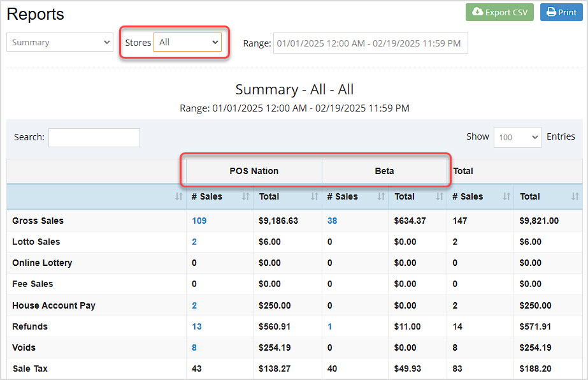Open the Summary report type dropdown

(x=59, y=42)
